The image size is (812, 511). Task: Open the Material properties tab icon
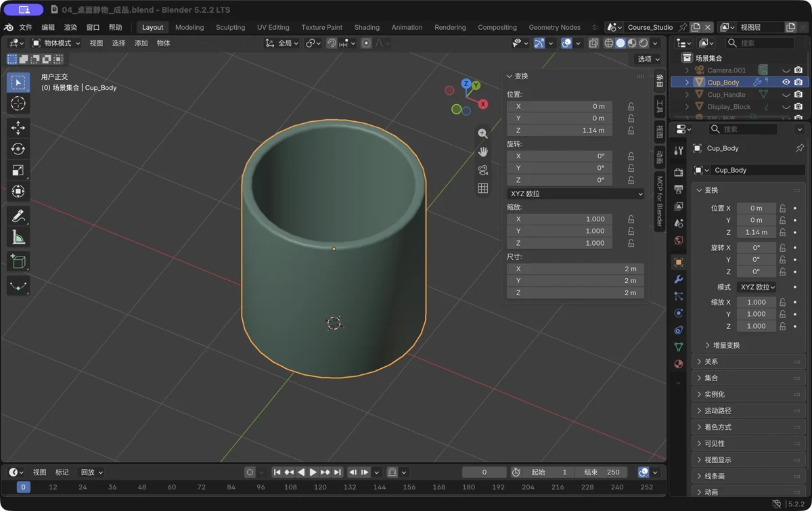click(679, 363)
